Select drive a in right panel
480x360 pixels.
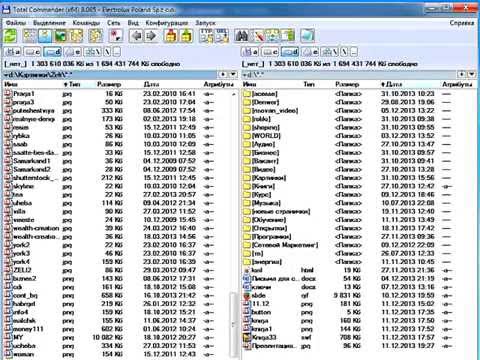250,52
